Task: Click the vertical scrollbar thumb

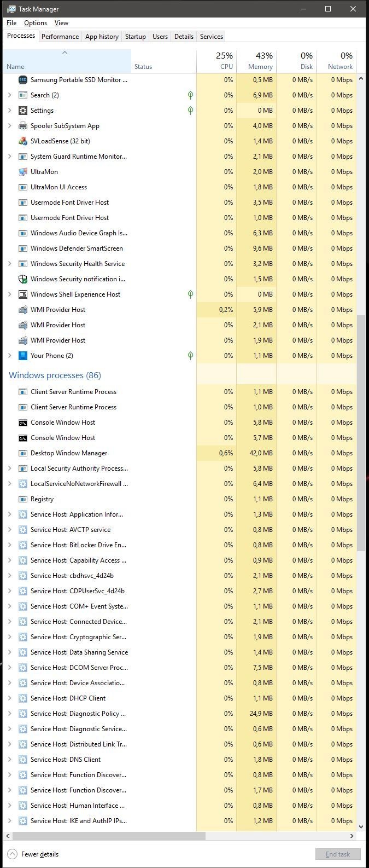Action: (361, 433)
